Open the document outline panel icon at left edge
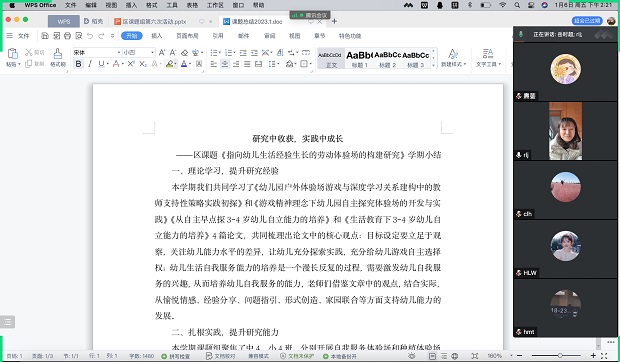The image size is (620, 362). [x=7, y=322]
